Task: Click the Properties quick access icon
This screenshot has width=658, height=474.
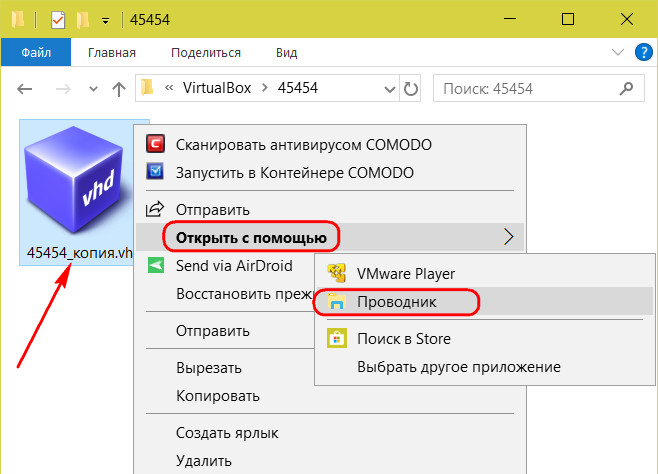Action: click(57, 20)
